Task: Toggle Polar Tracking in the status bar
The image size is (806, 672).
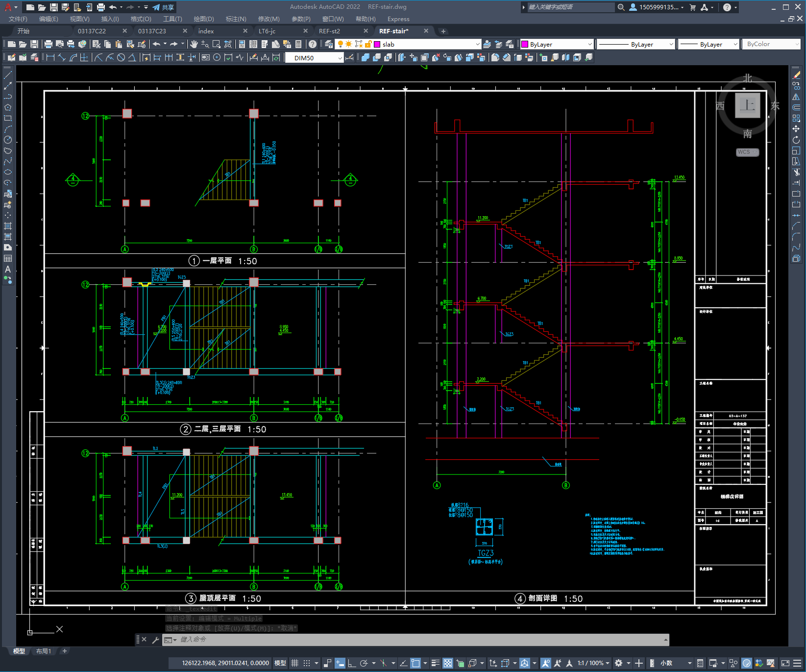Action: point(364,663)
